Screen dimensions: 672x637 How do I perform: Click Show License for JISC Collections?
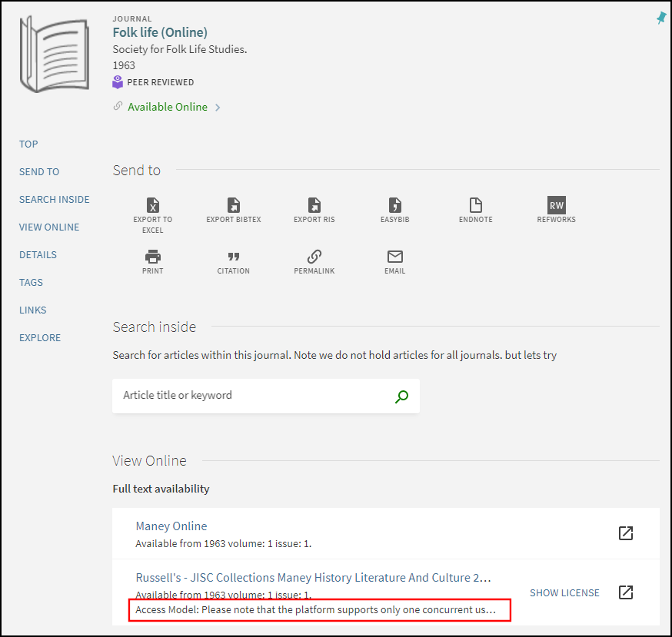[x=564, y=592]
